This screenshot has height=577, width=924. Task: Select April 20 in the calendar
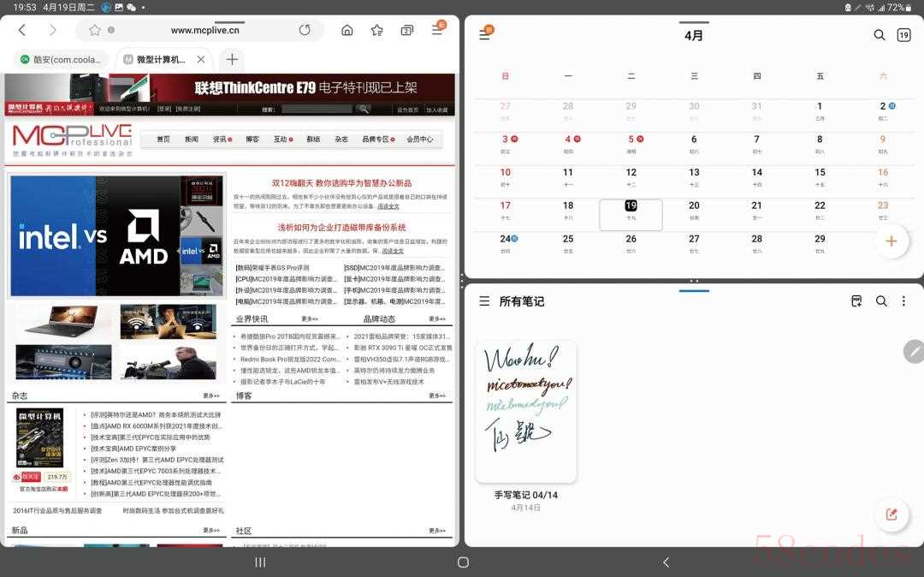694,211
